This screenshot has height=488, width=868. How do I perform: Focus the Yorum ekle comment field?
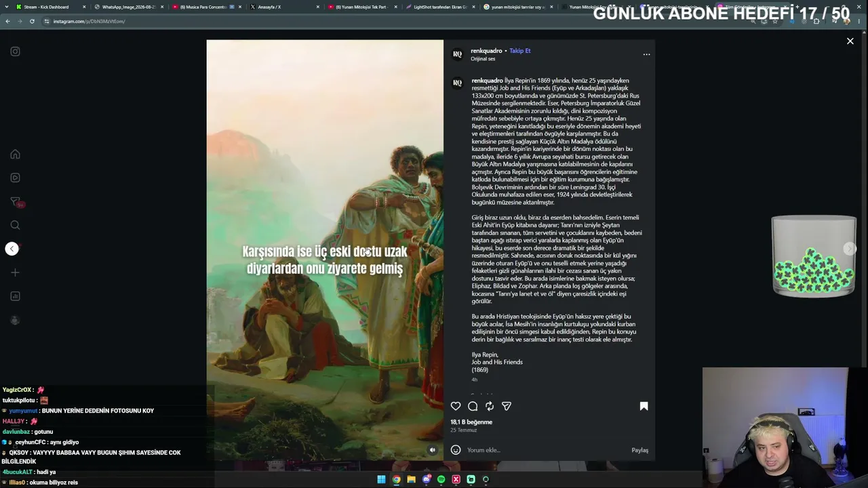547,450
